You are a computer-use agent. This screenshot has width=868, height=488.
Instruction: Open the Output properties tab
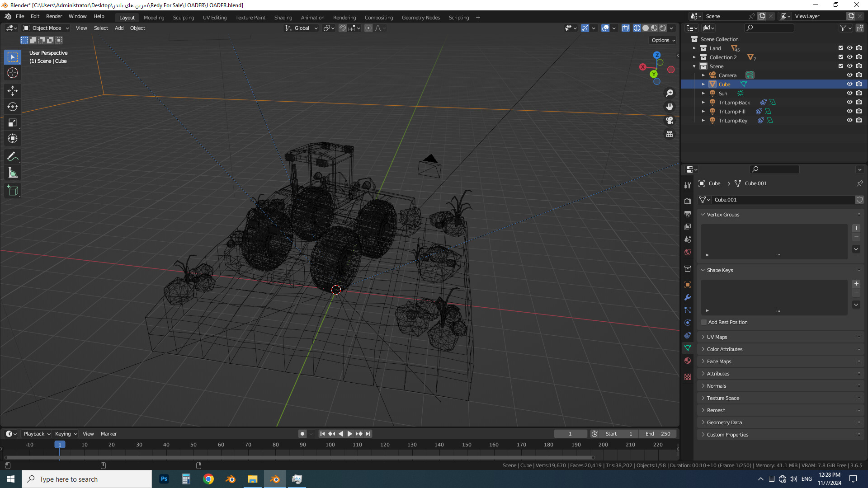click(x=688, y=214)
